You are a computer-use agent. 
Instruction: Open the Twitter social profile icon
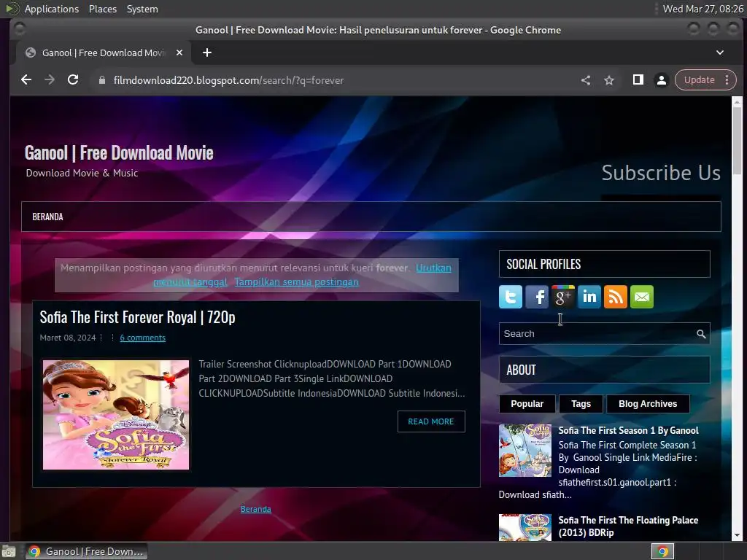click(x=510, y=297)
